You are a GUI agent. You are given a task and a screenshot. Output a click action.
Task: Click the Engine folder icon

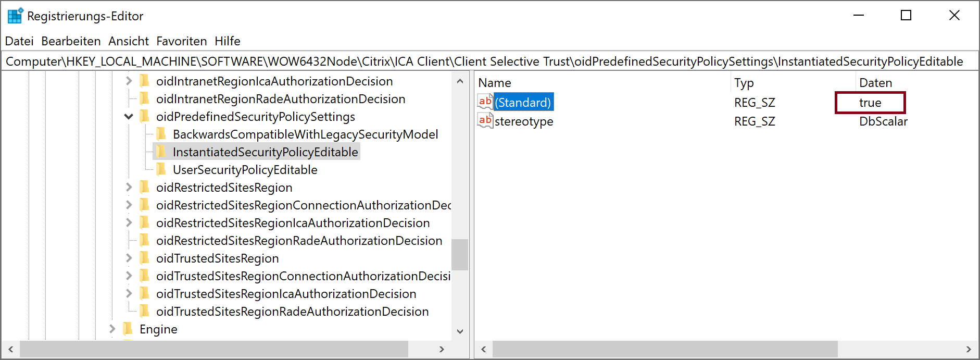128,329
